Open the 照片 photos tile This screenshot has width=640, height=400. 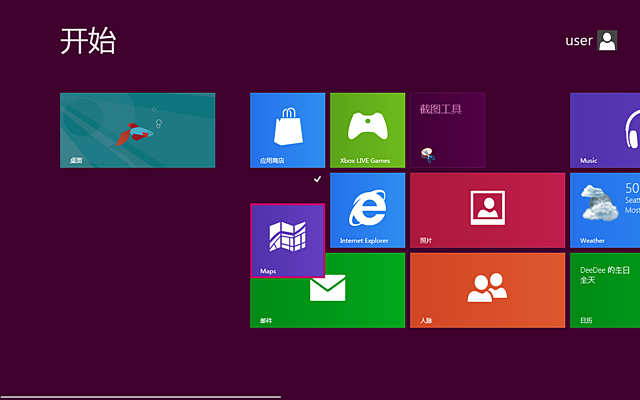(487, 210)
